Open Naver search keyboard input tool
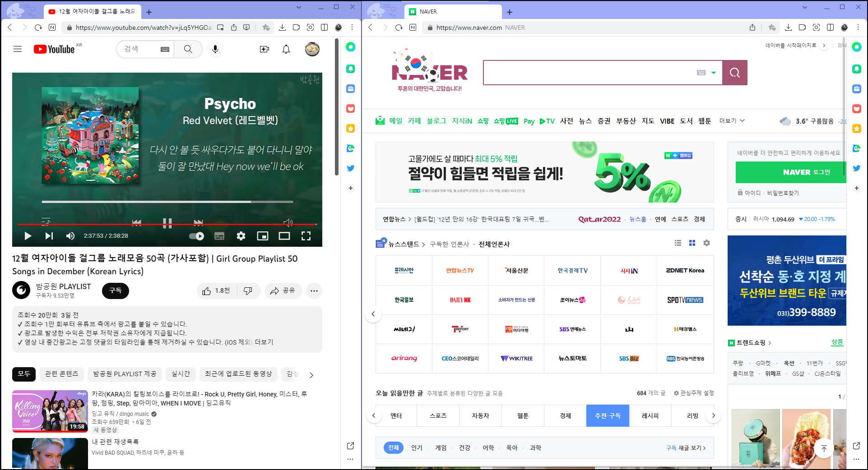Screen dimensions: 868x470 [701, 73]
